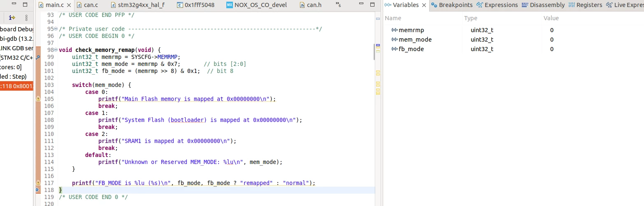Click the "System Flash (bootloader)" printf string
The width and height of the screenshot is (644, 206).
click(x=209, y=120)
